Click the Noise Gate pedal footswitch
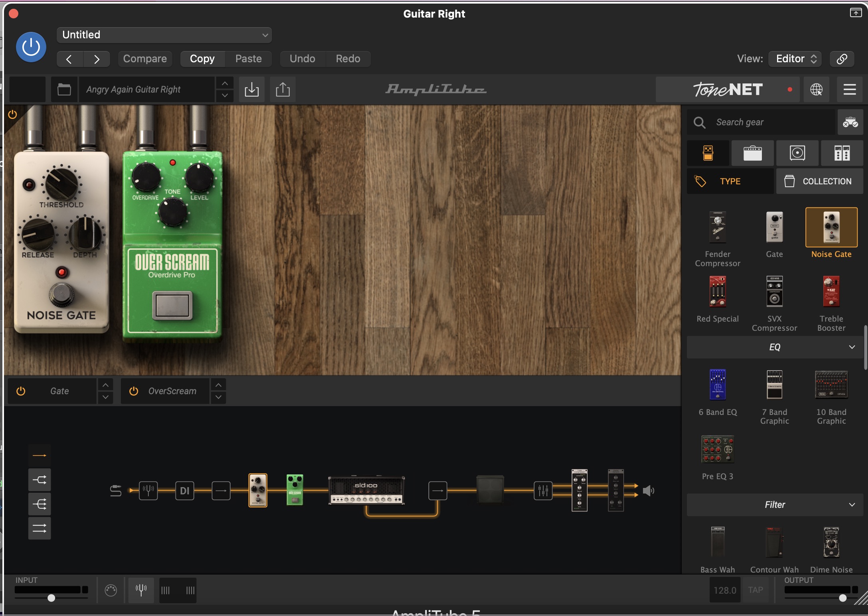This screenshot has width=868, height=616. click(61, 294)
